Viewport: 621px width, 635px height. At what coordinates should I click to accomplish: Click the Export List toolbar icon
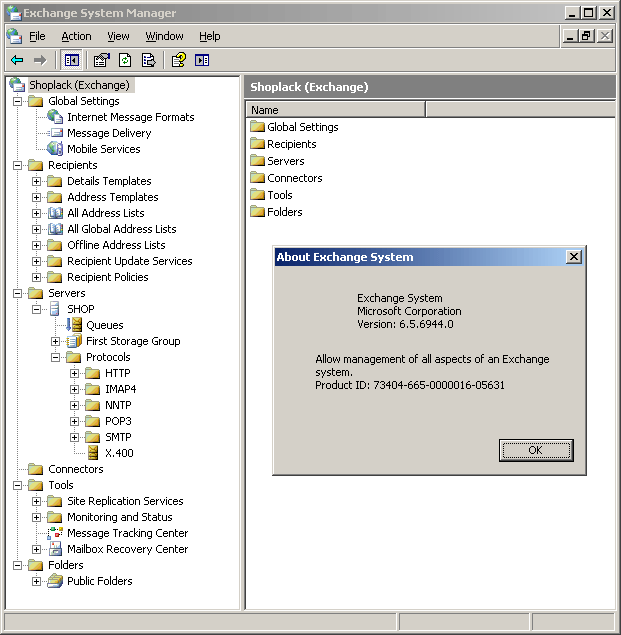[148, 60]
